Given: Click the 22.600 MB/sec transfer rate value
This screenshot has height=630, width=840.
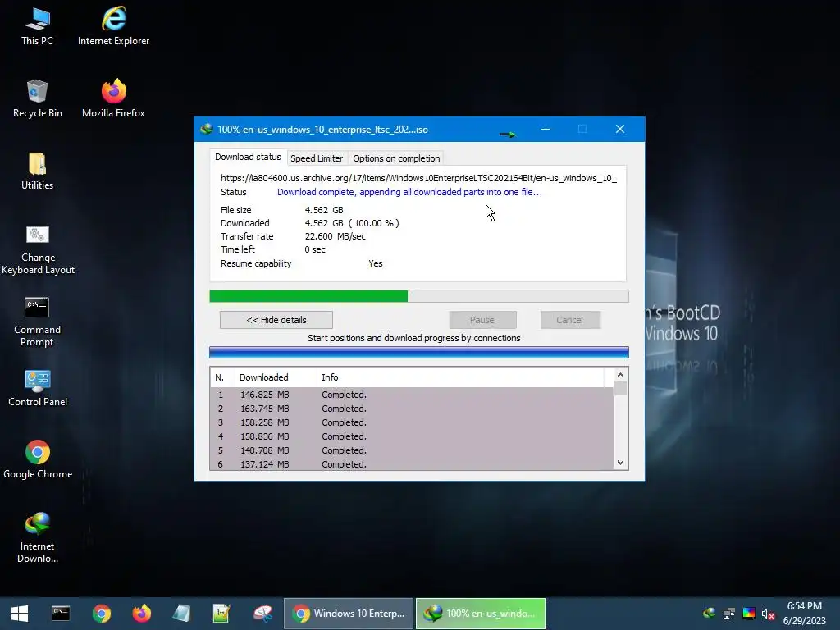Looking at the screenshot, I should click(x=336, y=236).
